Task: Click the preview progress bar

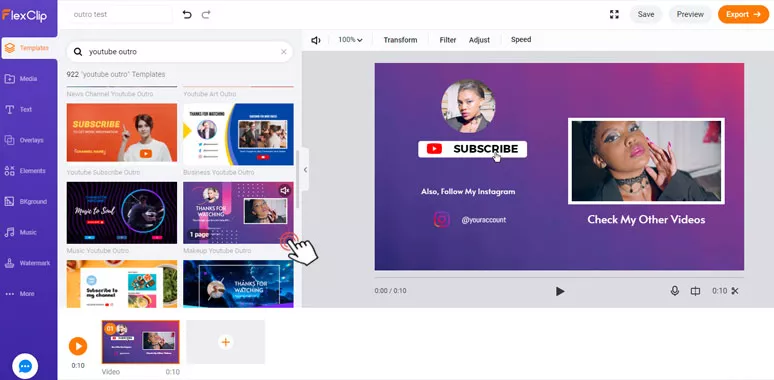Action: pyautogui.click(x=559, y=277)
